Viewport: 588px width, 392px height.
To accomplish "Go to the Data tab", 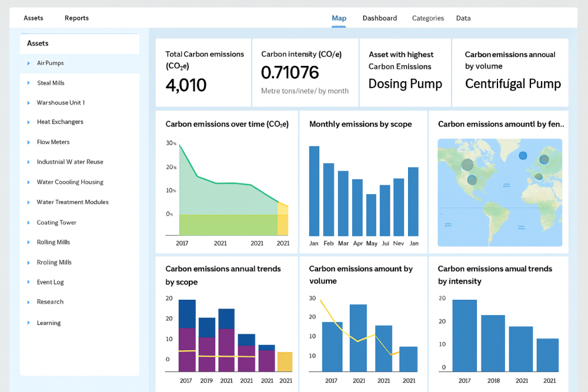I will pos(463,18).
